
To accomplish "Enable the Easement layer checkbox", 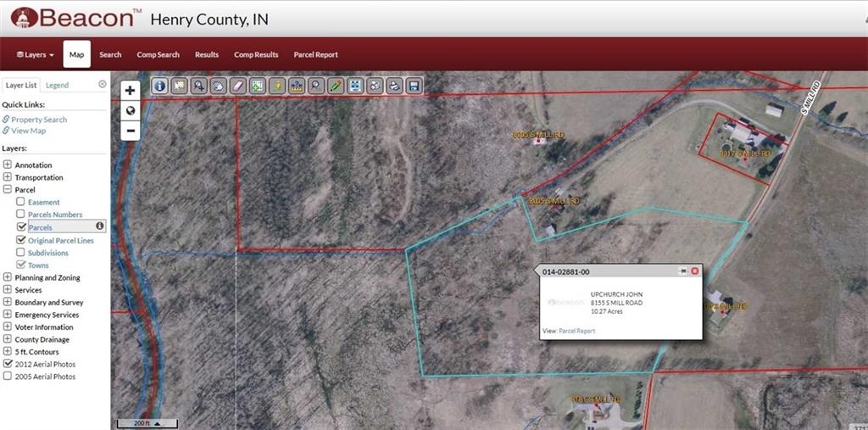I will pyautogui.click(x=20, y=202).
